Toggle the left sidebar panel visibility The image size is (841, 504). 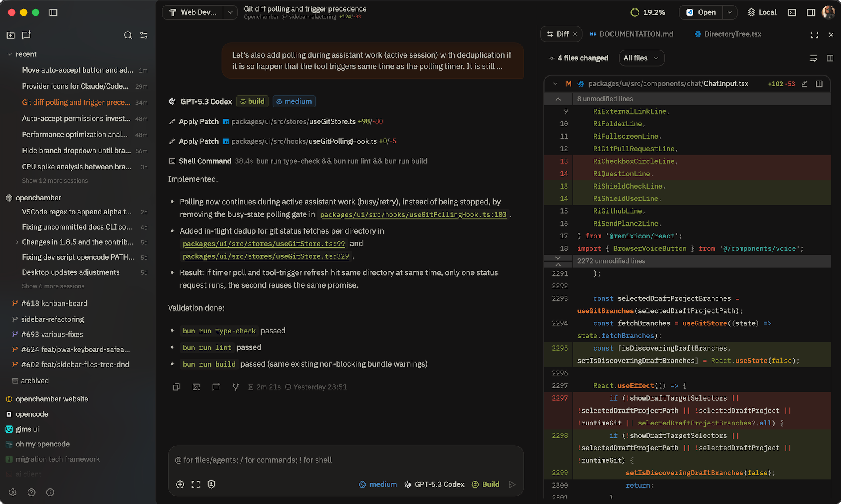(53, 12)
